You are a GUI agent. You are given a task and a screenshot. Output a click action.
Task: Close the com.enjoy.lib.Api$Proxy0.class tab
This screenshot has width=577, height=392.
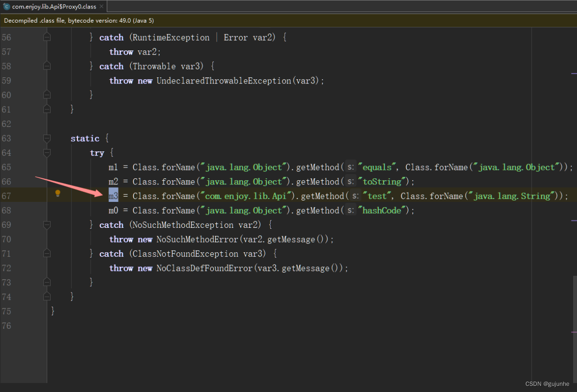(x=102, y=7)
